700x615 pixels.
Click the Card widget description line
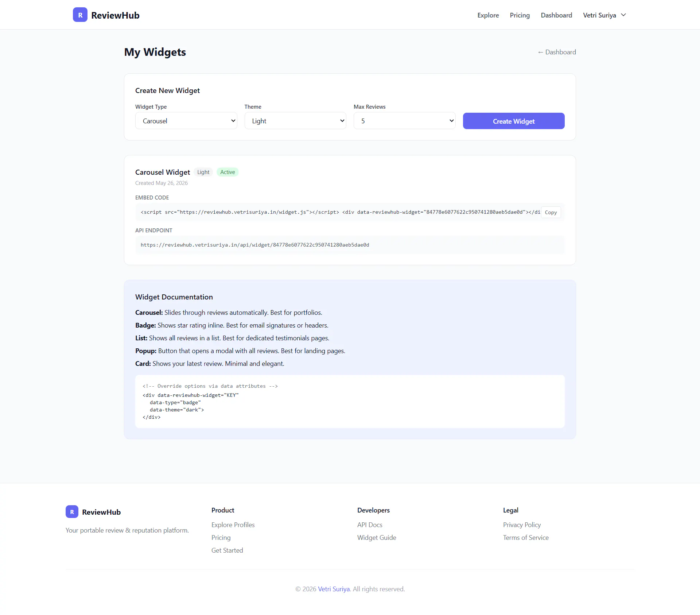210,364
